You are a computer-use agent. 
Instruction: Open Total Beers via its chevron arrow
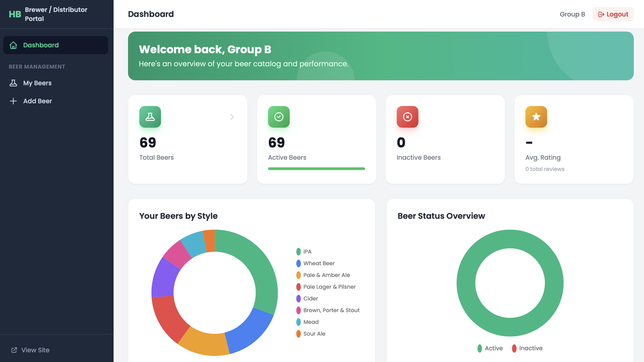(x=232, y=117)
